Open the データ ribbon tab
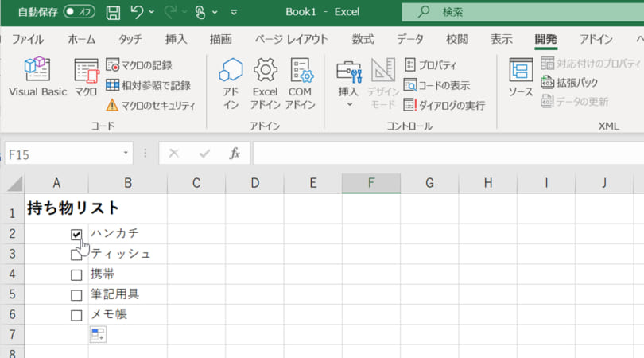This screenshot has height=358, width=644. click(x=410, y=39)
